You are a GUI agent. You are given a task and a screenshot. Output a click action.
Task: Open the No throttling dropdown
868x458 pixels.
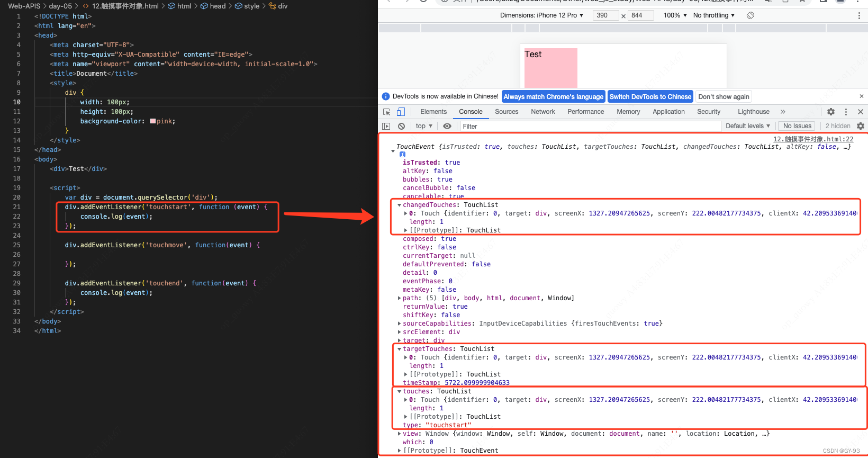(714, 15)
